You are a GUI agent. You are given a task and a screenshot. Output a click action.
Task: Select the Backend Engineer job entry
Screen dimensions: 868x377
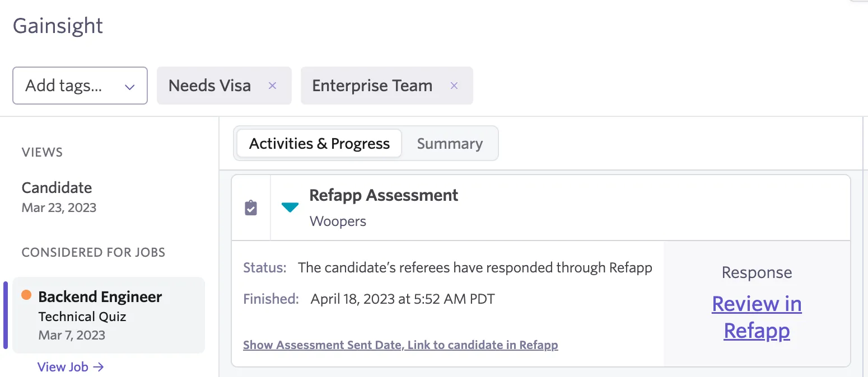coord(109,315)
